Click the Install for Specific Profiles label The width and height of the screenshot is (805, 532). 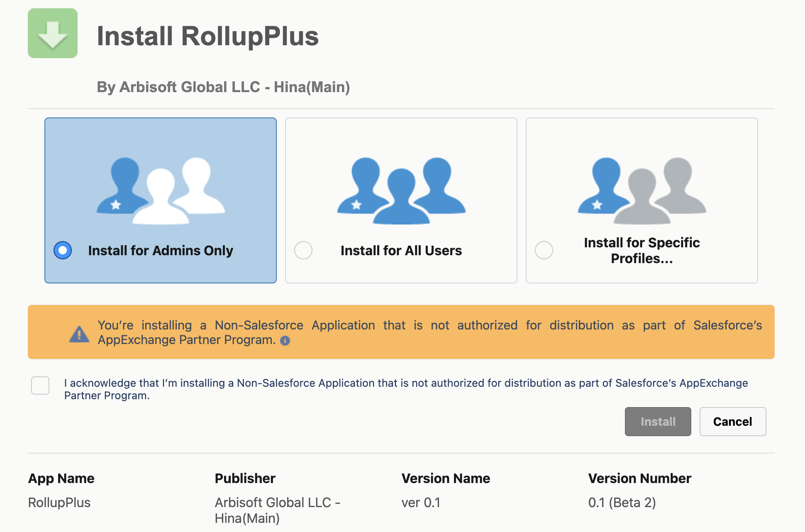[x=642, y=250]
